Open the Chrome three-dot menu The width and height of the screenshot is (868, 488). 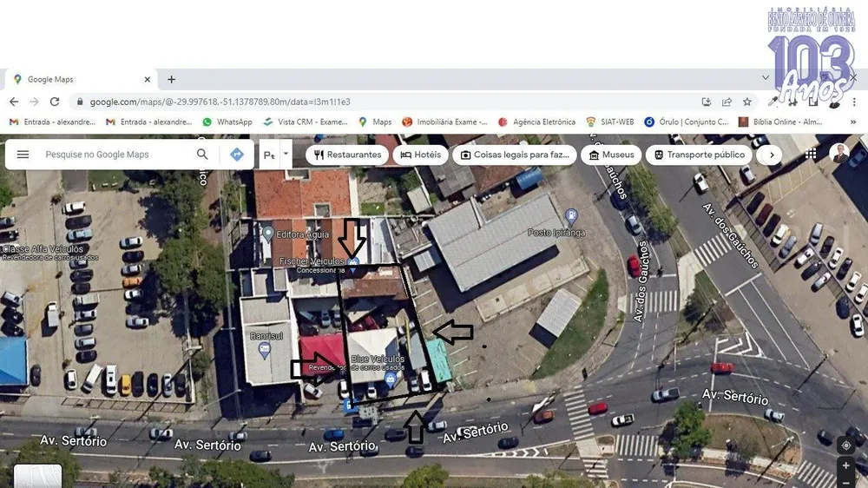click(x=854, y=102)
